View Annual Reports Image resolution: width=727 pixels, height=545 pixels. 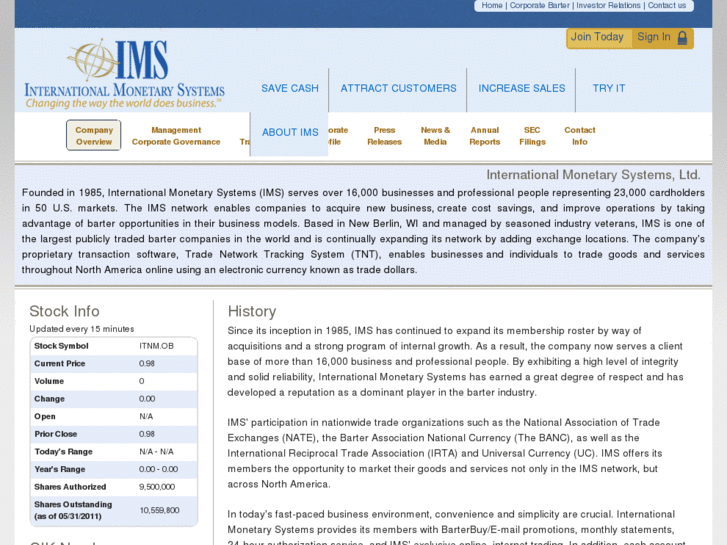(485, 136)
